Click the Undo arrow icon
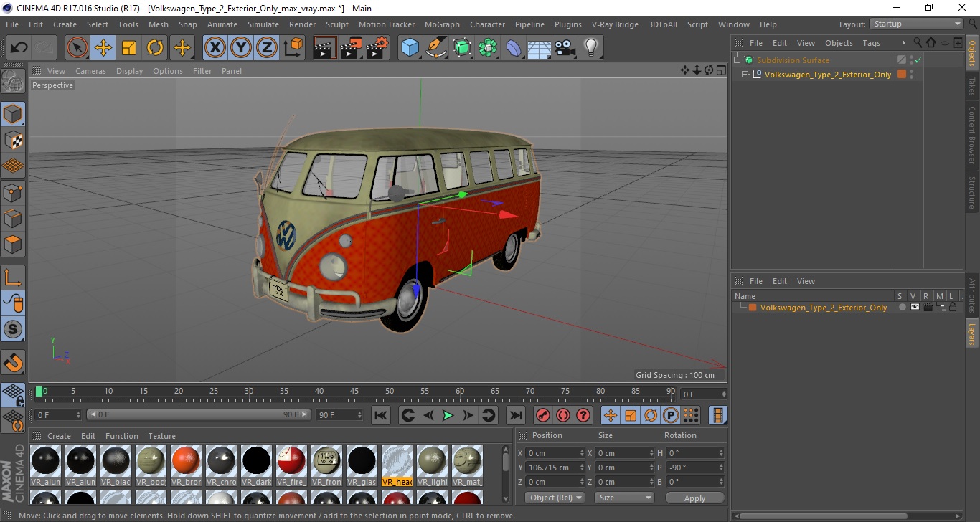Image resolution: width=980 pixels, height=522 pixels. point(19,48)
